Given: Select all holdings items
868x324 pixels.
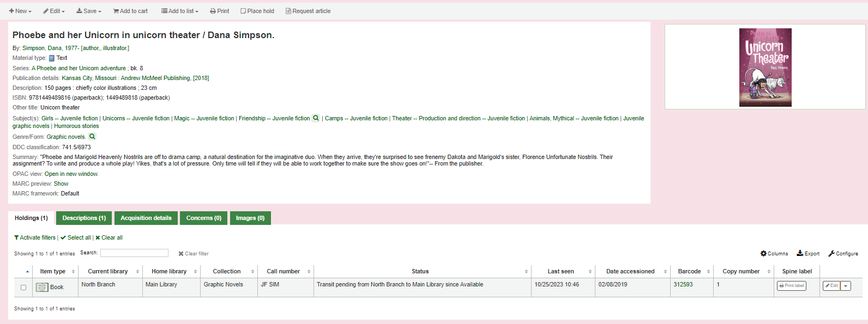Looking at the screenshot, I should pos(76,237).
